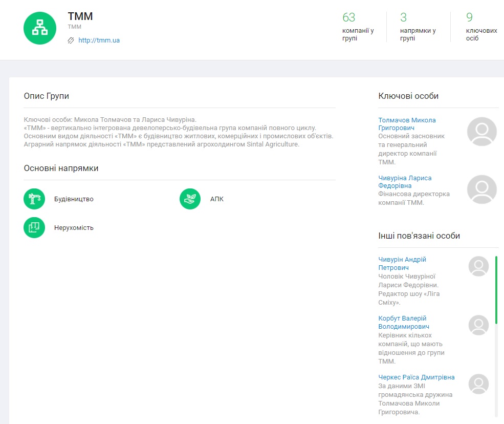Open Чивуріна Лариса Федорівна profile link
Screen dimensions: 504x424
(x=405, y=182)
